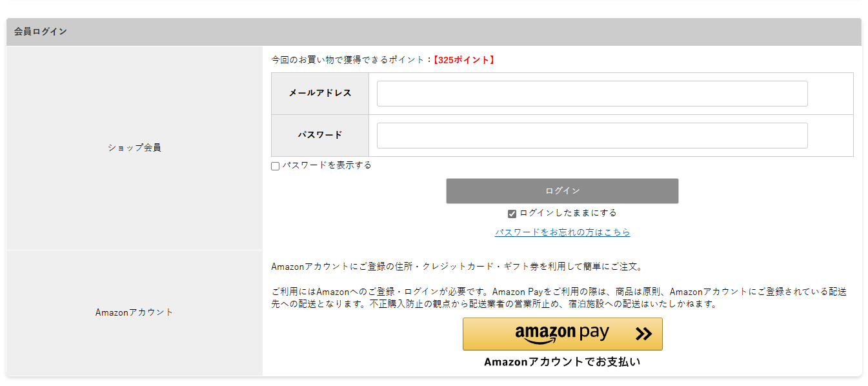Screen dimensions: 868x386
Task: Click the パスワード field label
Action: [x=320, y=136]
